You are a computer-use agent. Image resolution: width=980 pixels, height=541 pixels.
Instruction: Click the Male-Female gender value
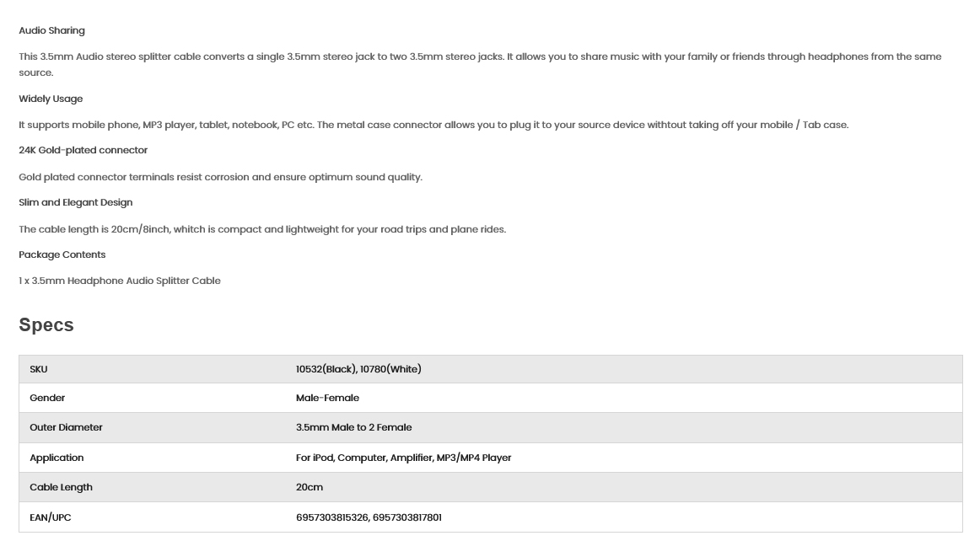click(327, 398)
